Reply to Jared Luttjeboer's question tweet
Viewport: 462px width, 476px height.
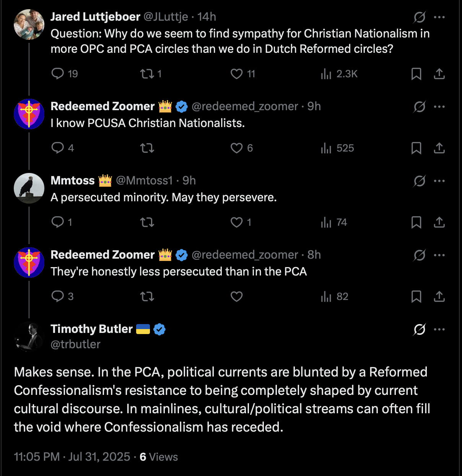[58, 73]
